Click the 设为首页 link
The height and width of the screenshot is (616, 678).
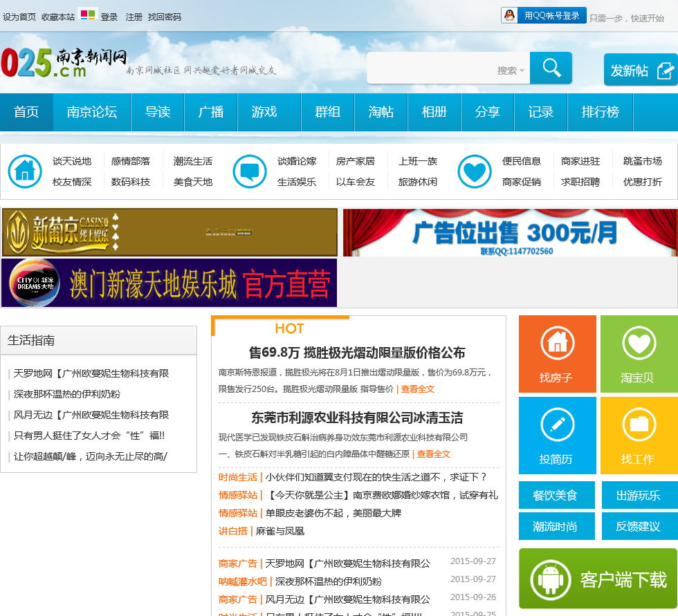click(x=19, y=17)
